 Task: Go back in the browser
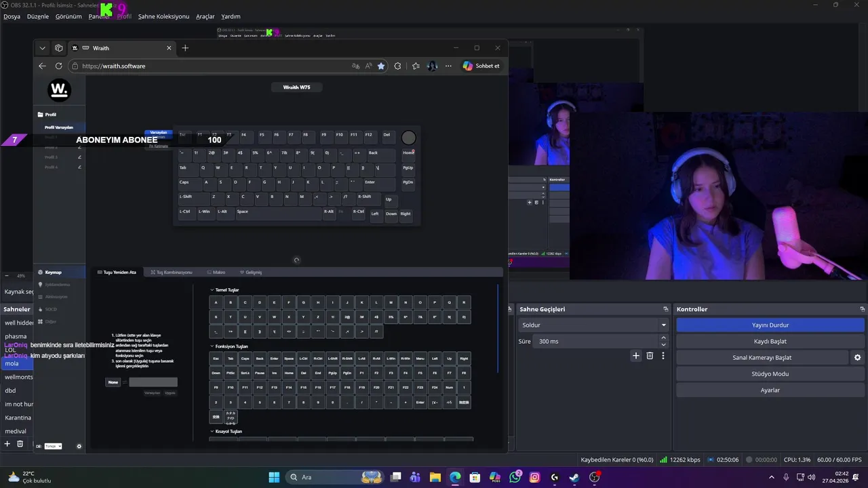pyautogui.click(x=42, y=66)
